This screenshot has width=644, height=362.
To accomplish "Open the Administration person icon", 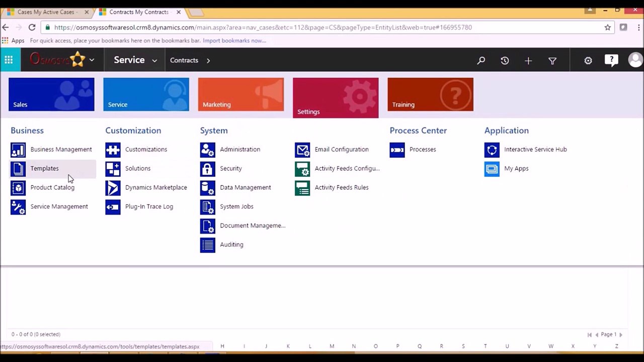I will (208, 150).
